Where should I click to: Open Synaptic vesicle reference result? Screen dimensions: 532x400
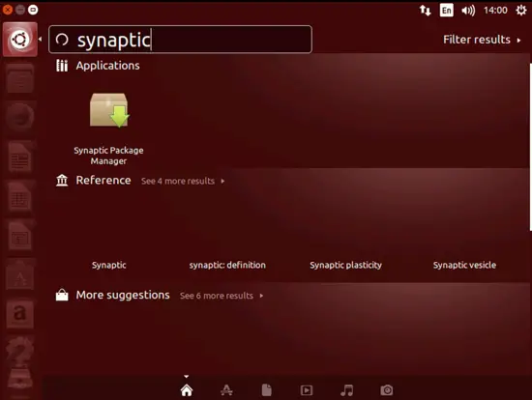click(x=464, y=265)
